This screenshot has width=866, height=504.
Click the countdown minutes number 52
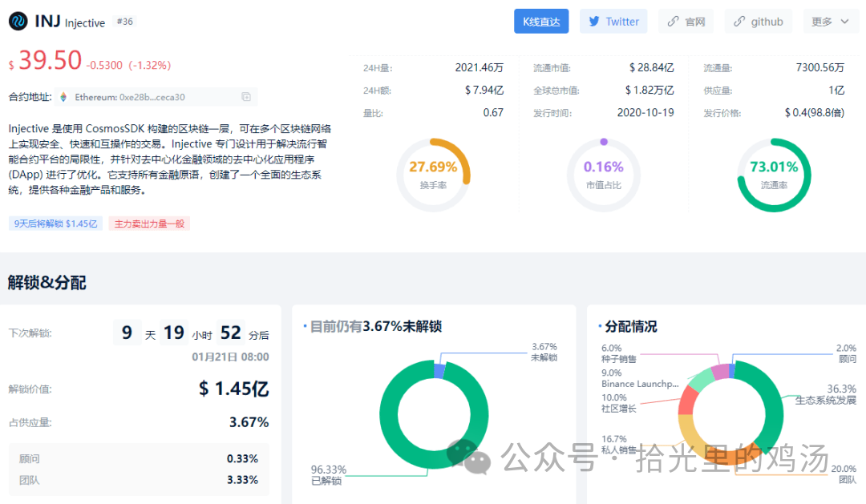(231, 333)
